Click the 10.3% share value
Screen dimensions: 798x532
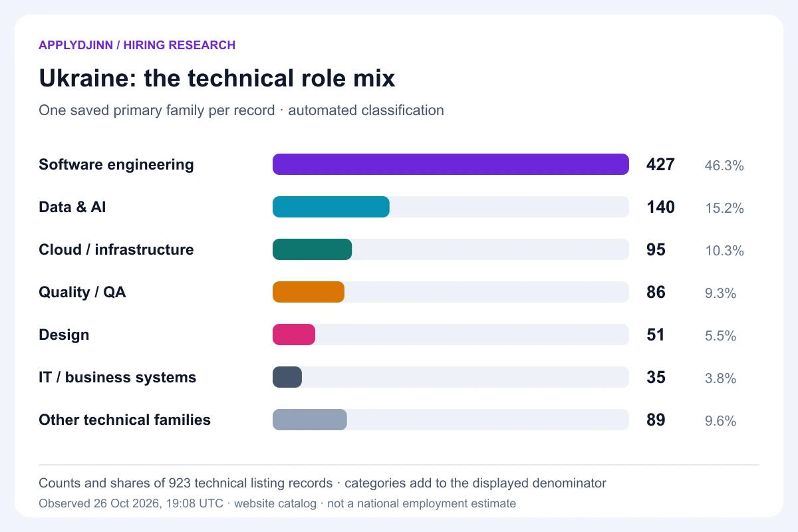coord(724,251)
